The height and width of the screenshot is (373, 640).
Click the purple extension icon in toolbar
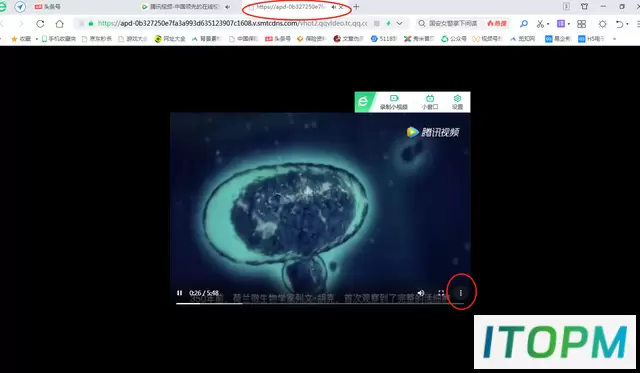(x=561, y=24)
